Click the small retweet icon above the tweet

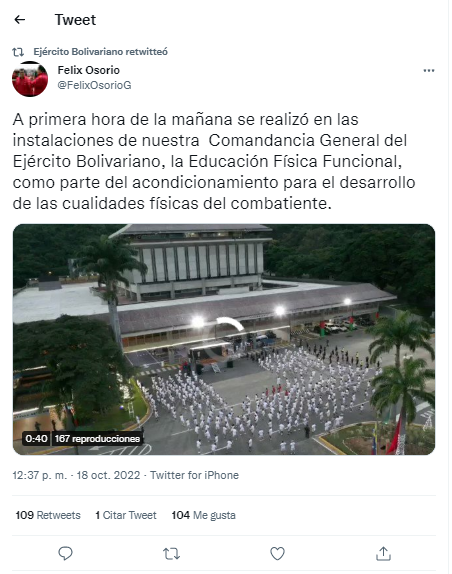(18, 52)
